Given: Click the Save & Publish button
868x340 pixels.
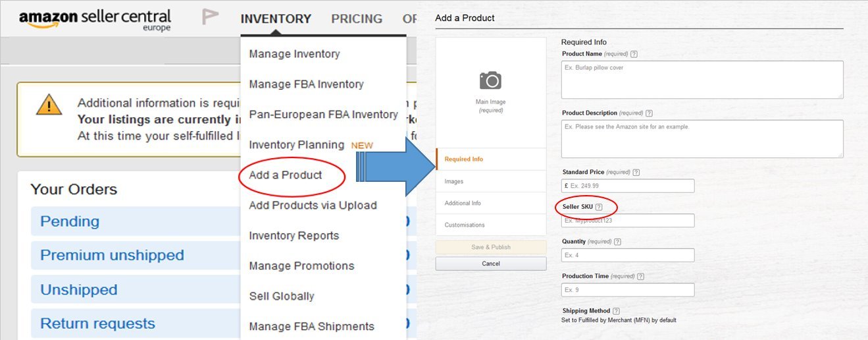Looking at the screenshot, I should click(x=491, y=247).
